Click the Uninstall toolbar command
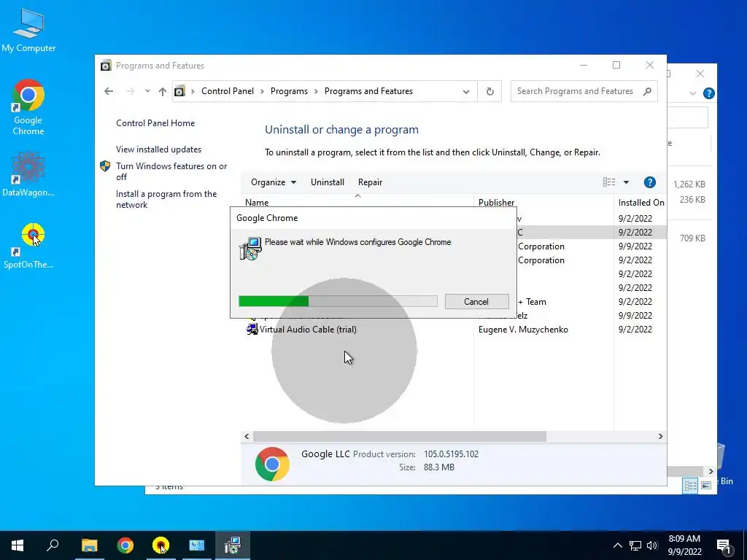This screenshot has width=747, height=560. click(328, 182)
